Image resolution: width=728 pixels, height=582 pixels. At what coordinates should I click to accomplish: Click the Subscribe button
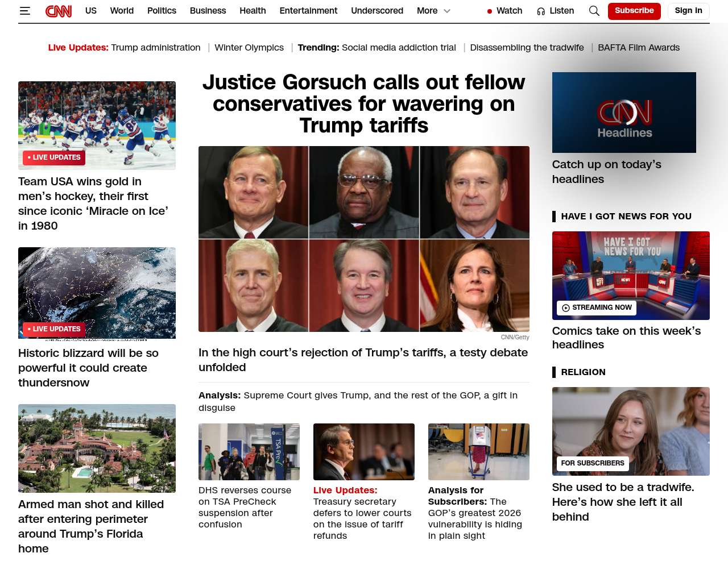(x=634, y=11)
